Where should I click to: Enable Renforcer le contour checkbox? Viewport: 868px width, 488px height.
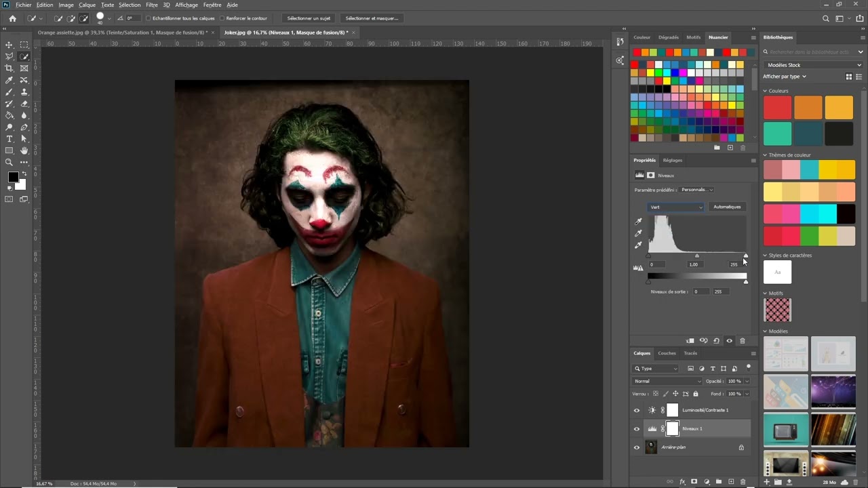coord(222,18)
